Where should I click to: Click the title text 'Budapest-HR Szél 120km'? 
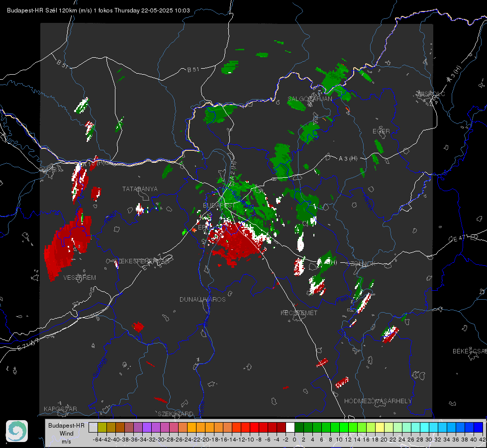42,10
